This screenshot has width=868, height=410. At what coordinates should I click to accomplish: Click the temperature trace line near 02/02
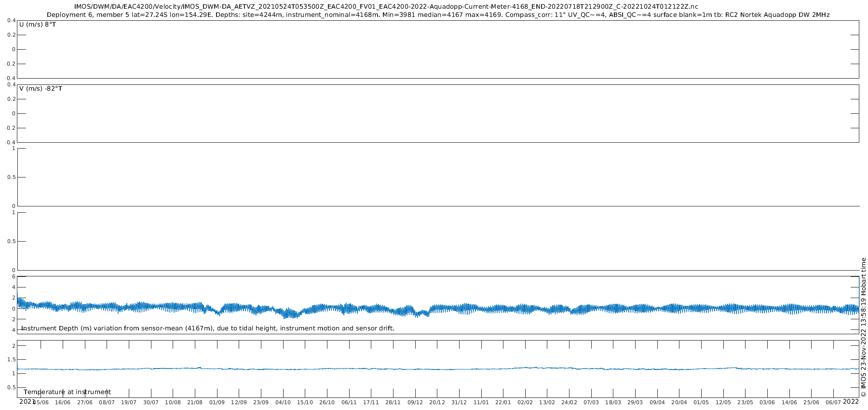click(525, 368)
